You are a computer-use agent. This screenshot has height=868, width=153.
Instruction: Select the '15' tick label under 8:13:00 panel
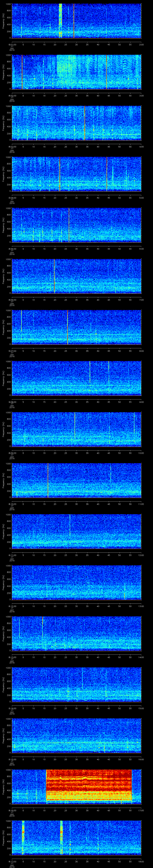coord(44,657)
